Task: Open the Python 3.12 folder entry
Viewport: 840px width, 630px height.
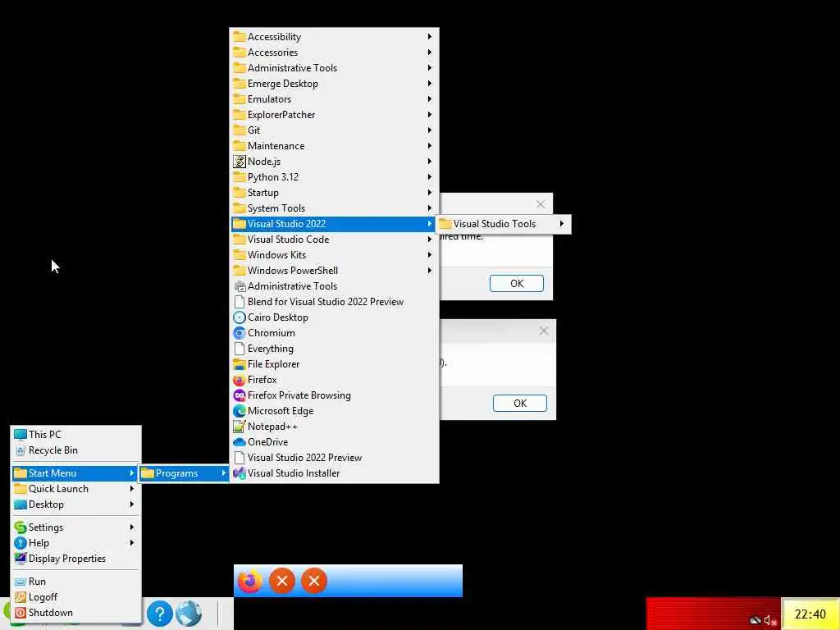Action: click(x=335, y=177)
